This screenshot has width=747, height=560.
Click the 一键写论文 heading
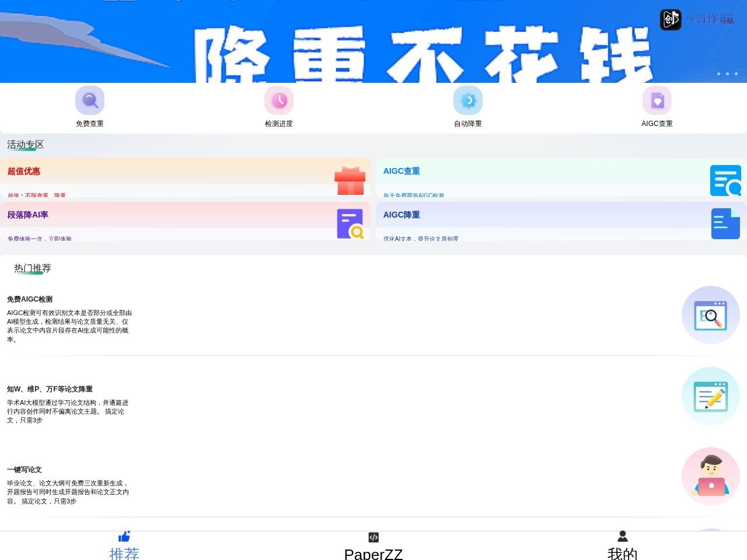tap(25, 470)
